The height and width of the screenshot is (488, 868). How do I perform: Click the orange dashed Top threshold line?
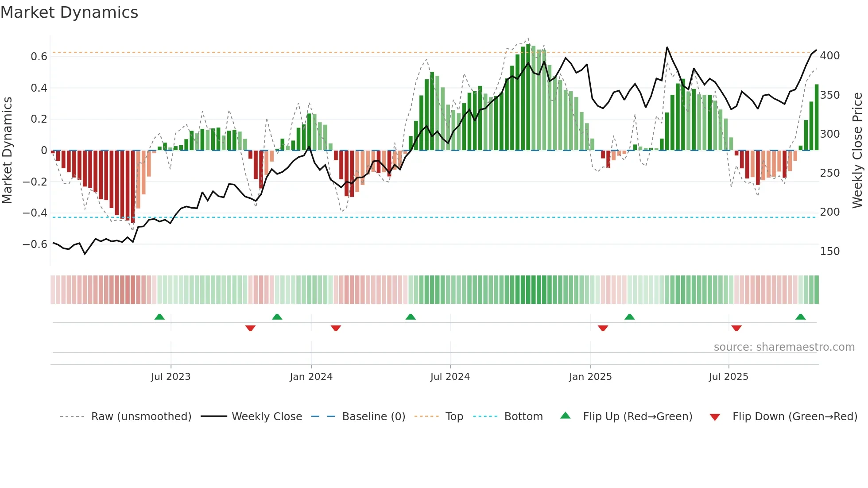coord(434,53)
